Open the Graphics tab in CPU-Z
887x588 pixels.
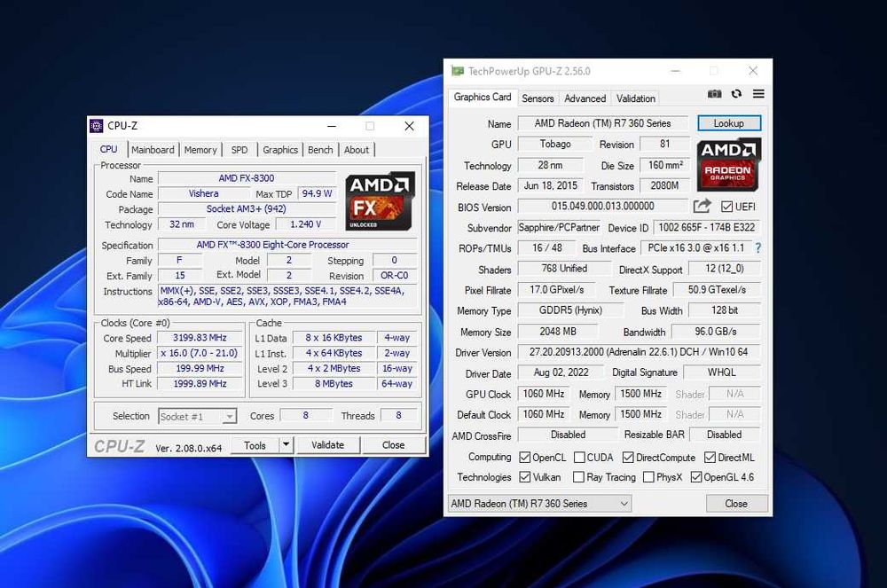click(x=280, y=150)
